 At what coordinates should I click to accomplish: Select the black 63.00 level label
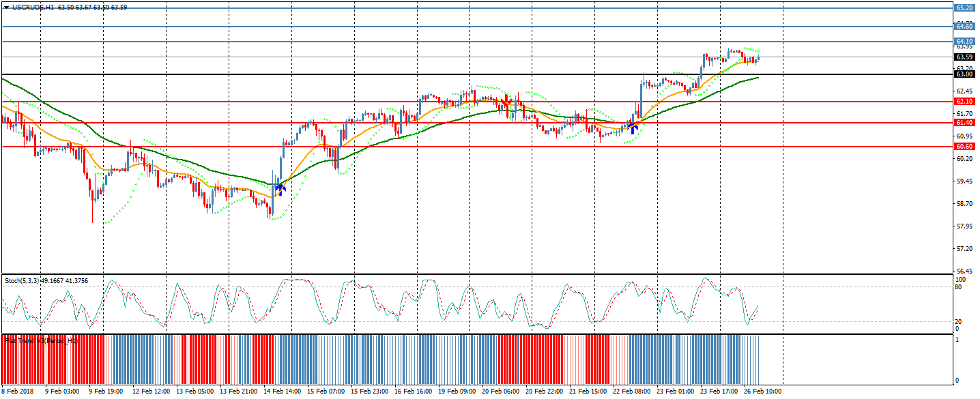(x=964, y=74)
